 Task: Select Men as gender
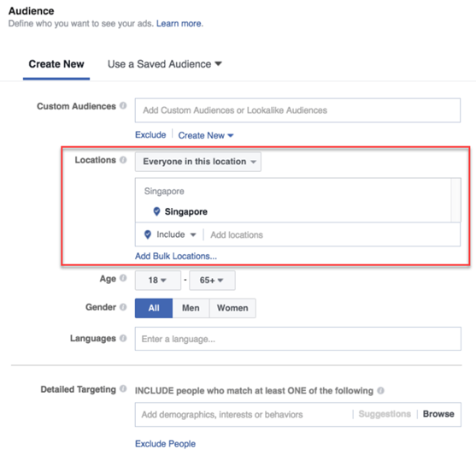click(x=191, y=308)
